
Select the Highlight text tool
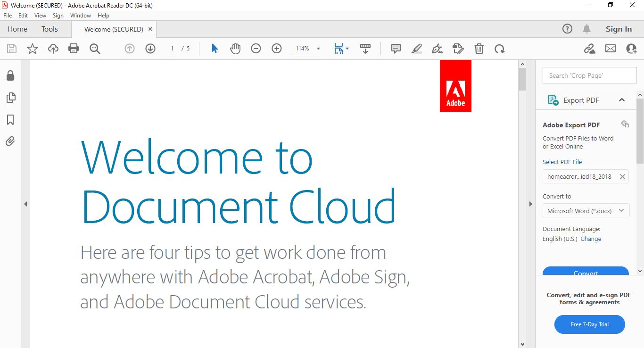(417, 49)
